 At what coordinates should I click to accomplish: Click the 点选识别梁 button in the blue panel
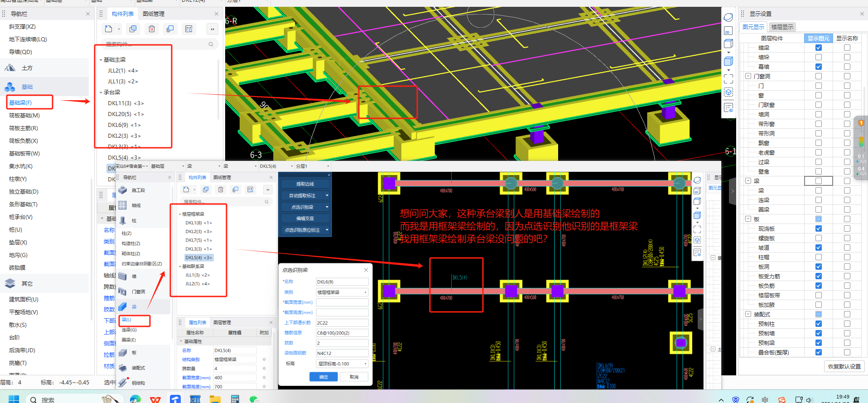(302, 207)
